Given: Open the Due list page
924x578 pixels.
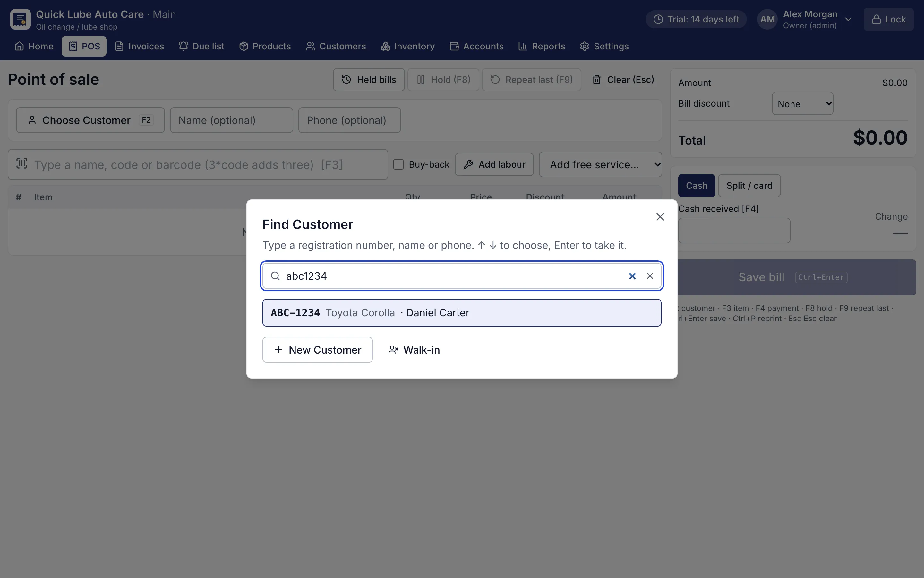Looking at the screenshot, I should click(201, 46).
